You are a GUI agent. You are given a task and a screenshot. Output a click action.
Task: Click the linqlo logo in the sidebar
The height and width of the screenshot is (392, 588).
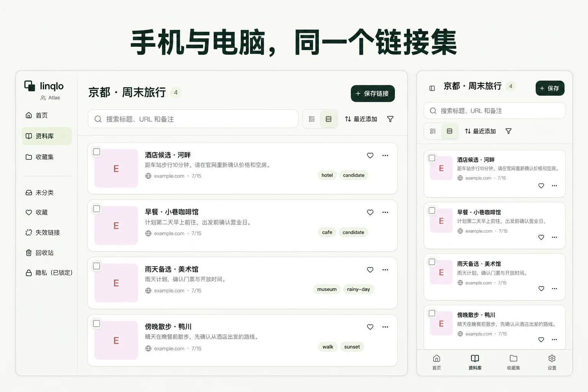[44, 86]
